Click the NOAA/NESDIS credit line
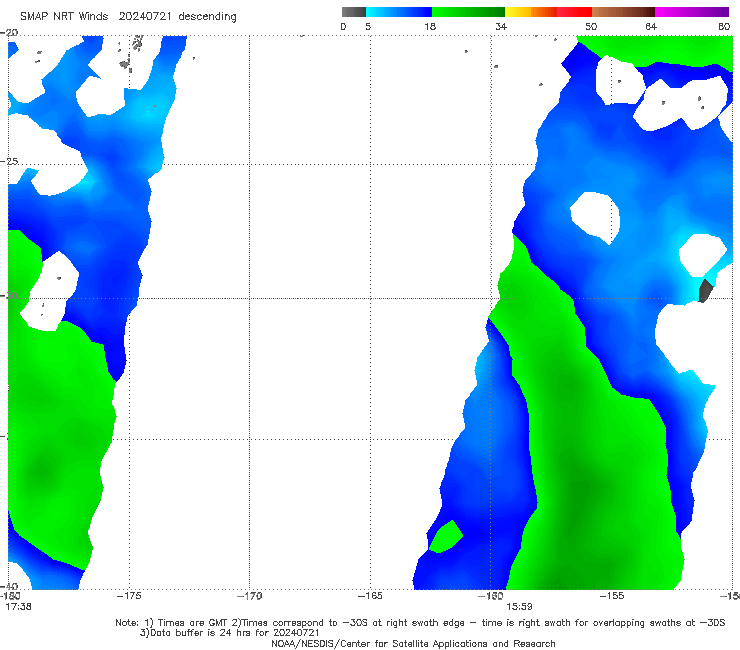Image resolution: width=740 pixels, height=650 pixels. tap(413, 643)
